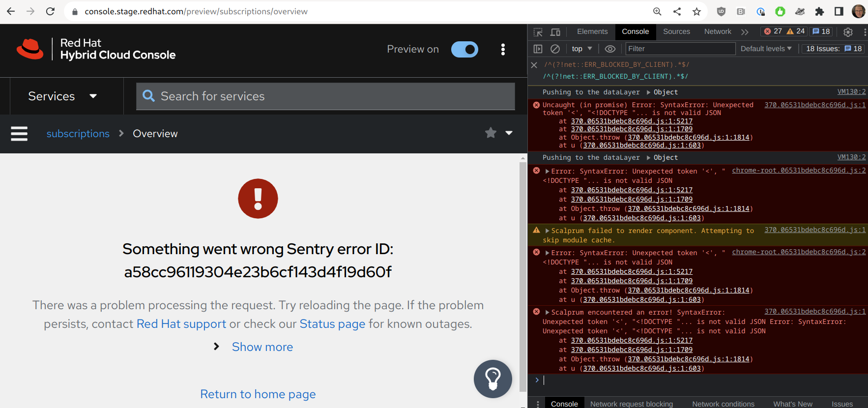
Task: Switch to the Network tab
Action: pyautogui.click(x=718, y=31)
